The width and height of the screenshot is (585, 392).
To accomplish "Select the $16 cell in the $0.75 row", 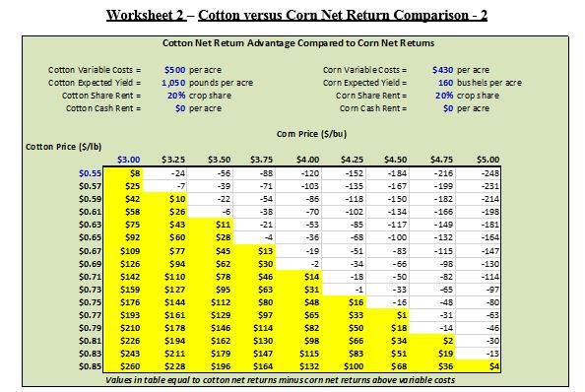I will [344, 302].
